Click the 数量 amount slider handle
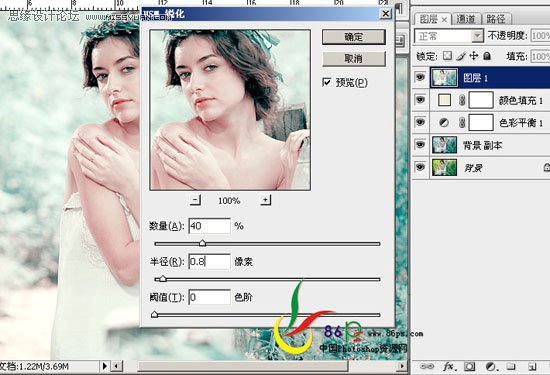This screenshot has height=375, width=550. (x=202, y=243)
